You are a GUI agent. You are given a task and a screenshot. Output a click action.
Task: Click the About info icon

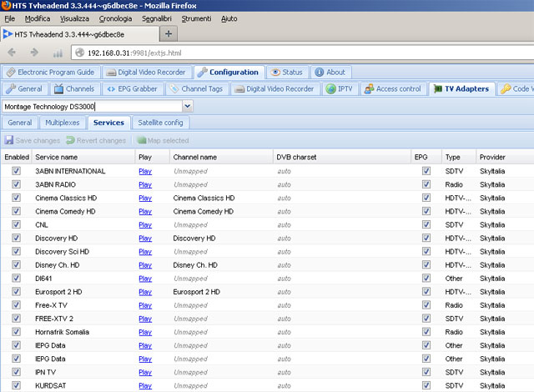click(x=319, y=72)
